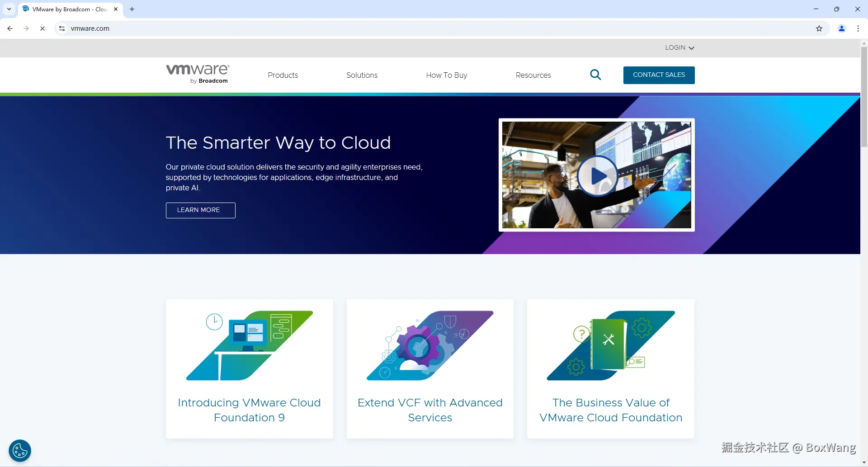Click the page vertical scrollbar thumb
This screenshot has height=467, width=868.
864,97
